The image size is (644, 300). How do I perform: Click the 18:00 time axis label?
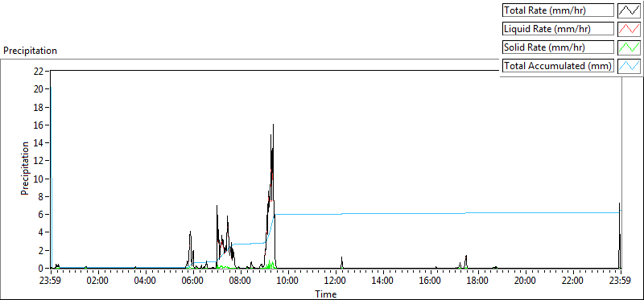[x=478, y=282]
